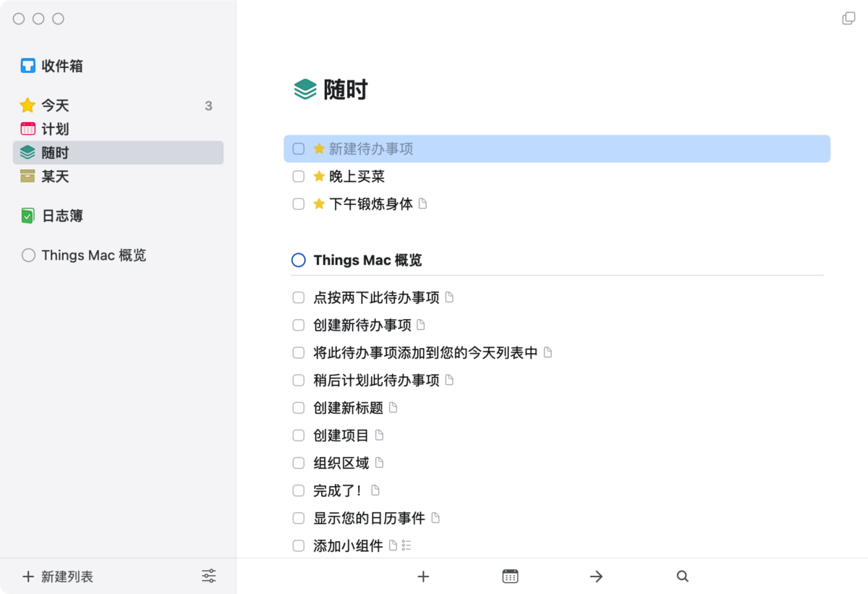Tick the 创建新标题 checkbox
The width and height of the screenshot is (868, 594).
[x=298, y=408]
